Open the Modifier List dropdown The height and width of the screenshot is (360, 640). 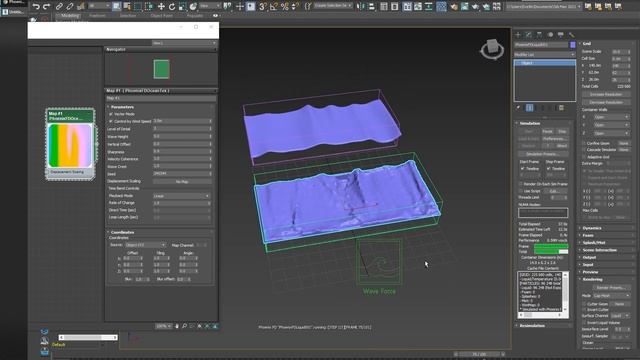[x=544, y=54]
